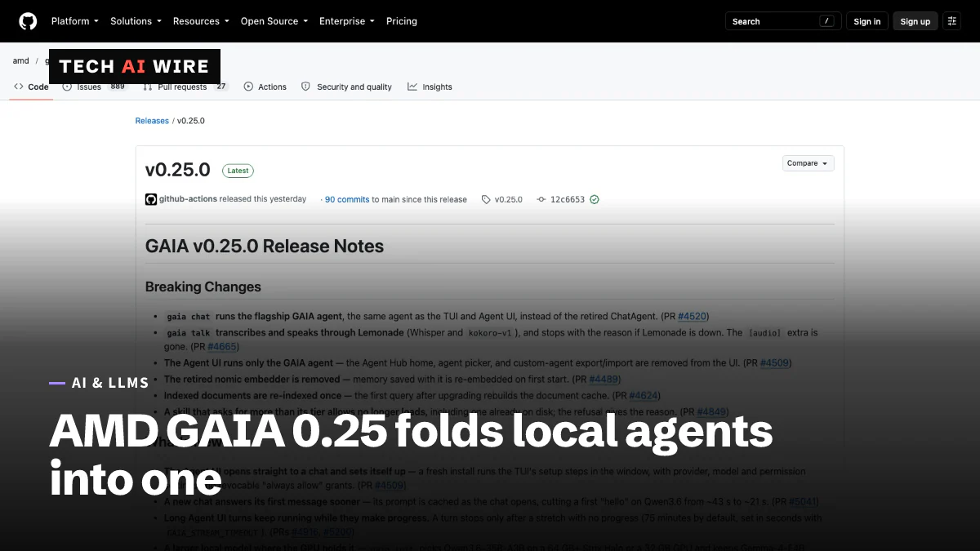Click the 27 pull requests counter

(220, 87)
